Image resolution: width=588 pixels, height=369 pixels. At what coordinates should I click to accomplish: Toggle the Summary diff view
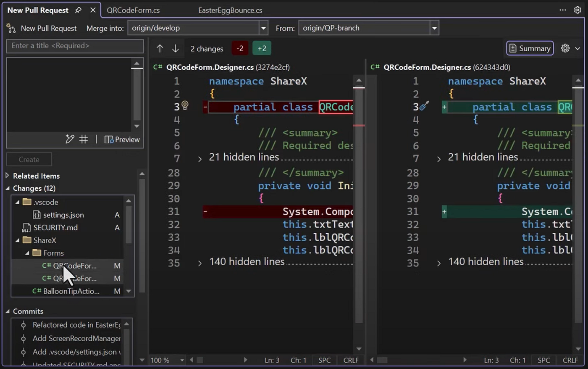(x=530, y=48)
